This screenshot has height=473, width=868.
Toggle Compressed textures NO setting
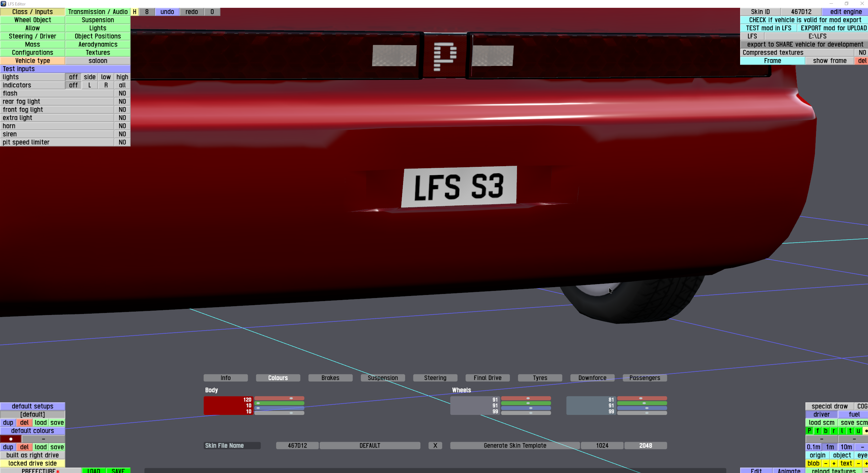click(862, 53)
